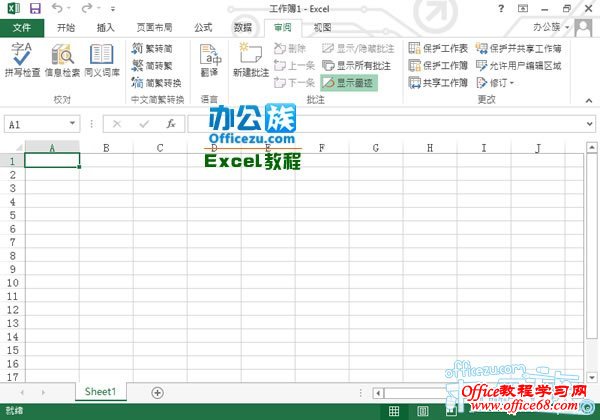Switch to the 公式 tab
This screenshot has width=600, height=420.
point(203,28)
